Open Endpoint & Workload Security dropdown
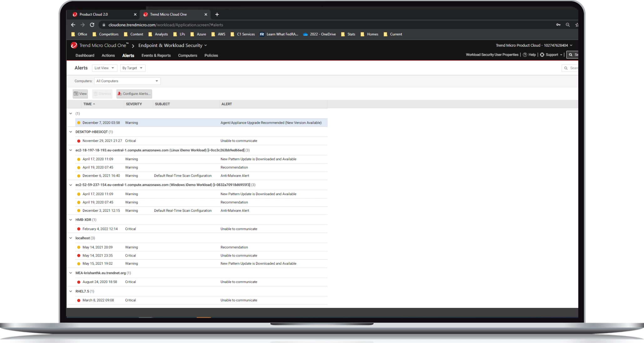The height and width of the screenshot is (343, 644). pyautogui.click(x=173, y=45)
